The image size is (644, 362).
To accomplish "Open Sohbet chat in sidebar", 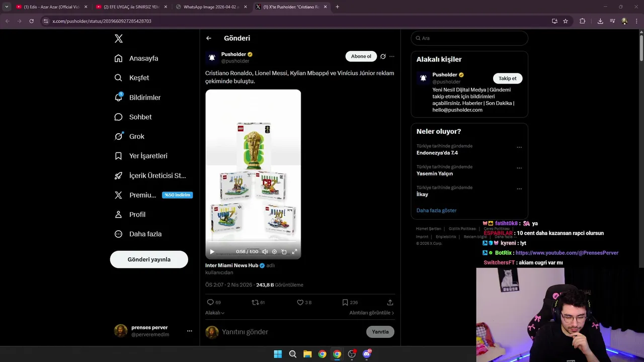I will click(133, 117).
